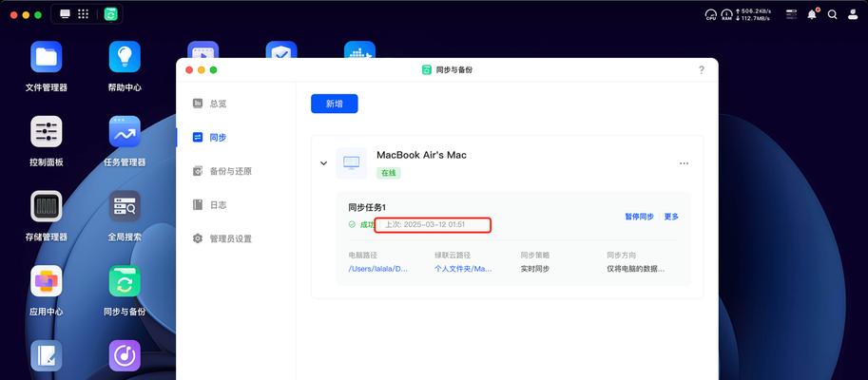The height and width of the screenshot is (380, 868).
Task: Open the security shield app icon
Action: 281,49
